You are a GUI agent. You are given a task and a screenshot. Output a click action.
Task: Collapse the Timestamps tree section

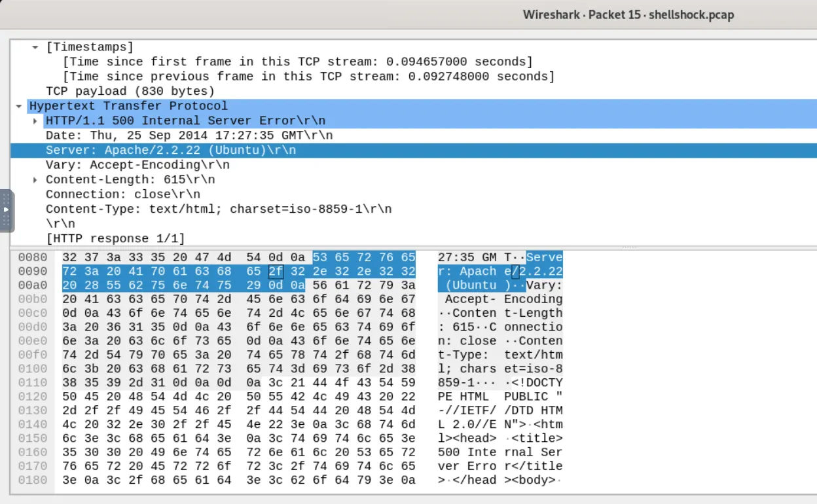(x=35, y=47)
